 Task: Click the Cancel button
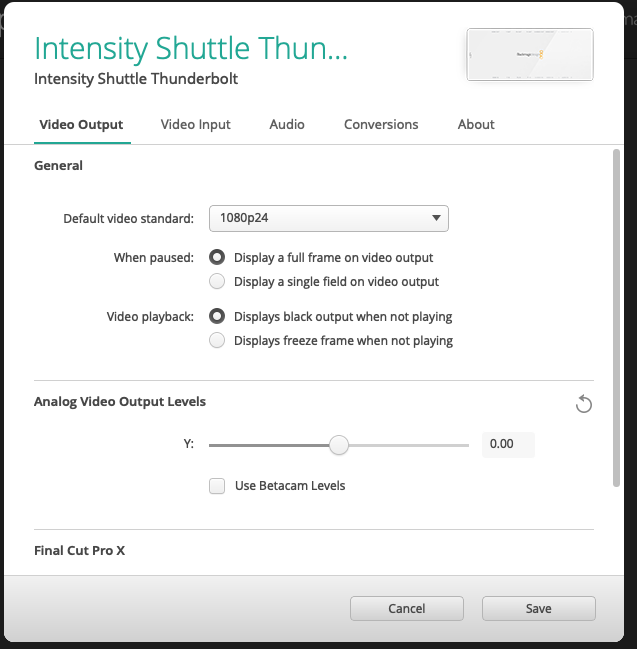[406, 608]
